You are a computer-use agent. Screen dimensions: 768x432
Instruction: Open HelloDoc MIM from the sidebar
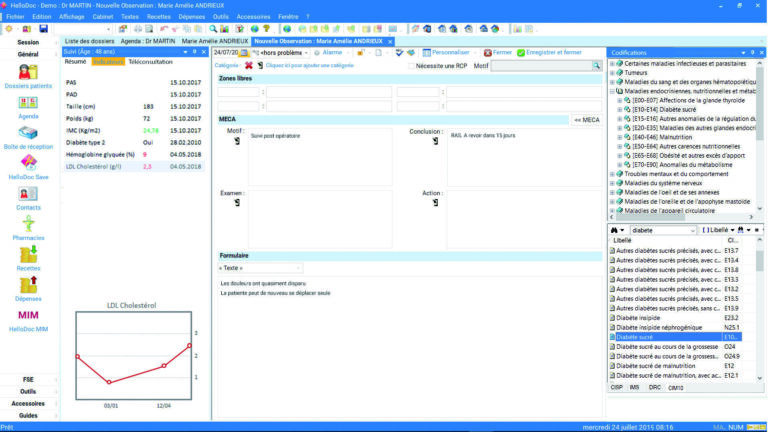tap(28, 318)
